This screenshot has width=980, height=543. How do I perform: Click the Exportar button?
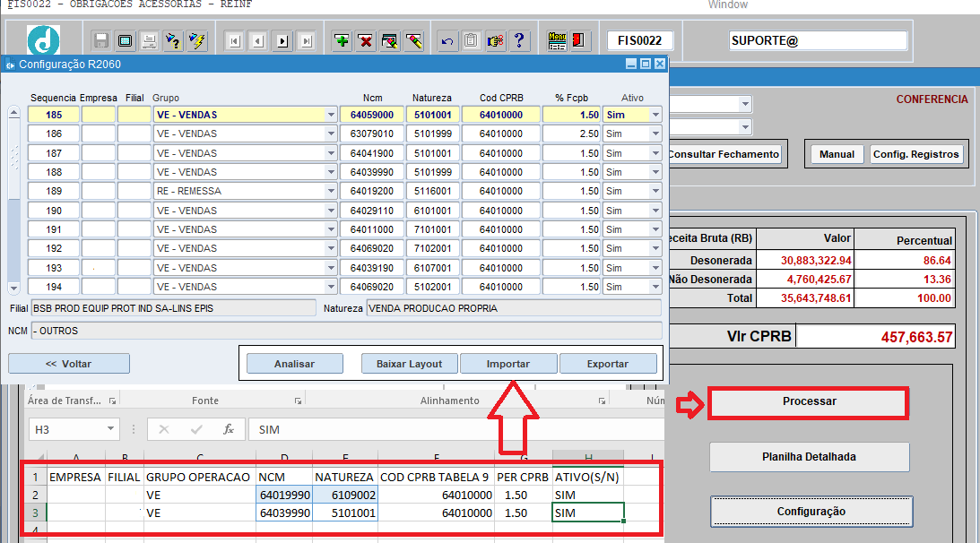608,364
